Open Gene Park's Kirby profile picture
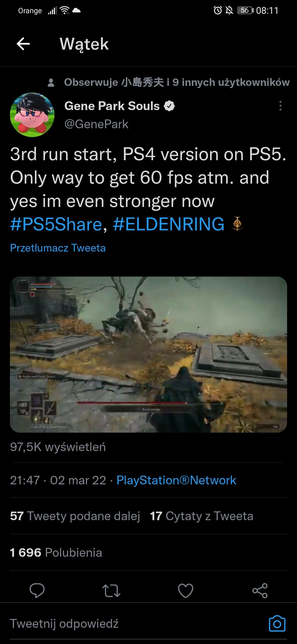Screen dimensions: 297x644 tap(32, 115)
